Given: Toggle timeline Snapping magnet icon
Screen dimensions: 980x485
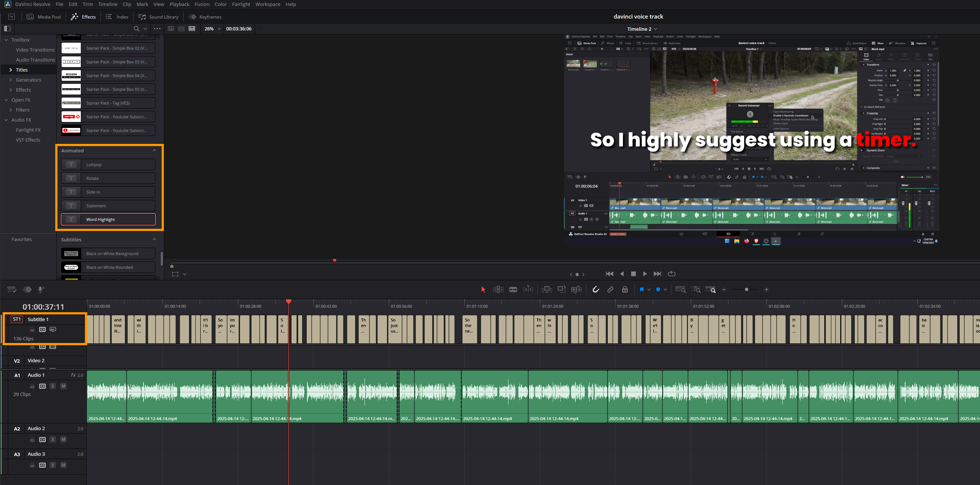Looking at the screenshot, I should (x=596, y=290).
